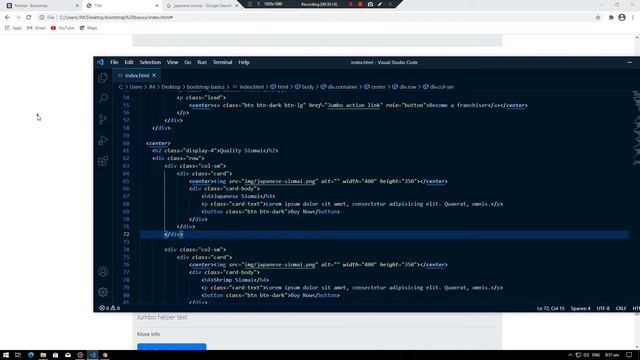This screenshot has width=640, height=360.
Task: Open the notification center icon
Action: (629, 355)
